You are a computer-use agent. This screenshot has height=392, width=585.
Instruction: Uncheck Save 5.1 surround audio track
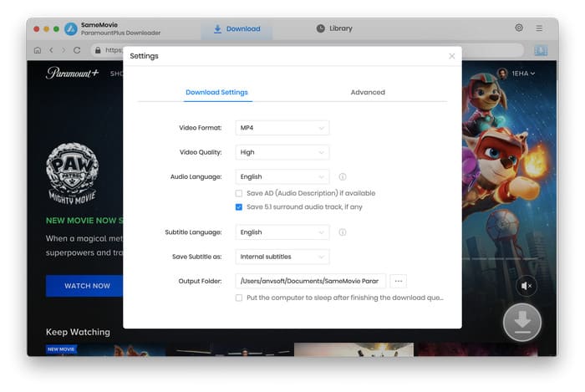tap(239, 207)
